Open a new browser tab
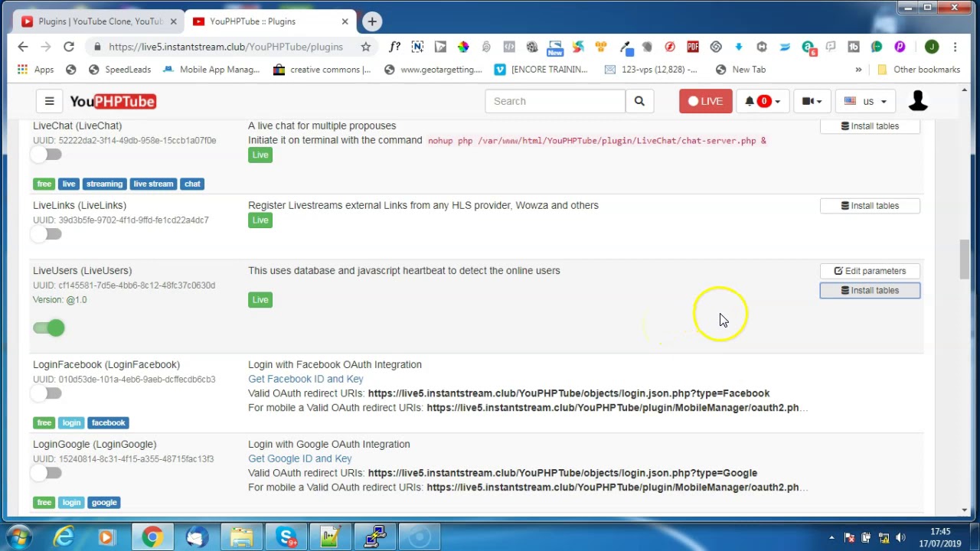This screenshot has width=980, height=551. click(372, 21)
